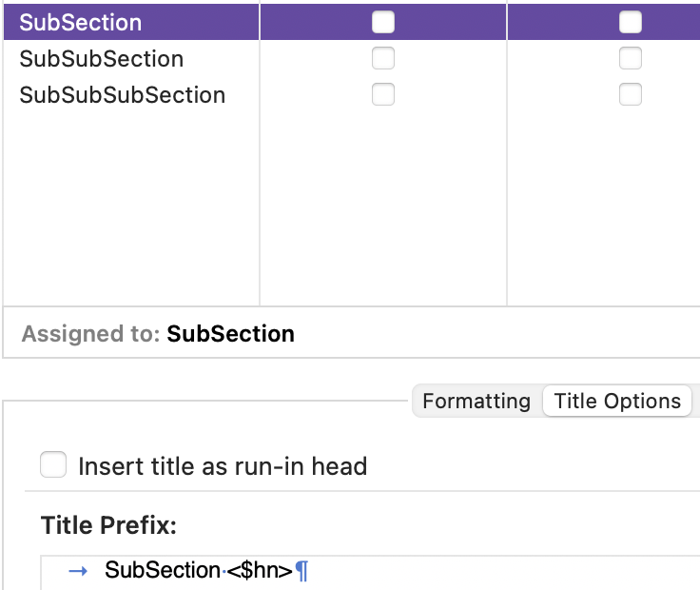
Task: Click the word SubSection in Title Prefix field
Action: tap(163, 570)
